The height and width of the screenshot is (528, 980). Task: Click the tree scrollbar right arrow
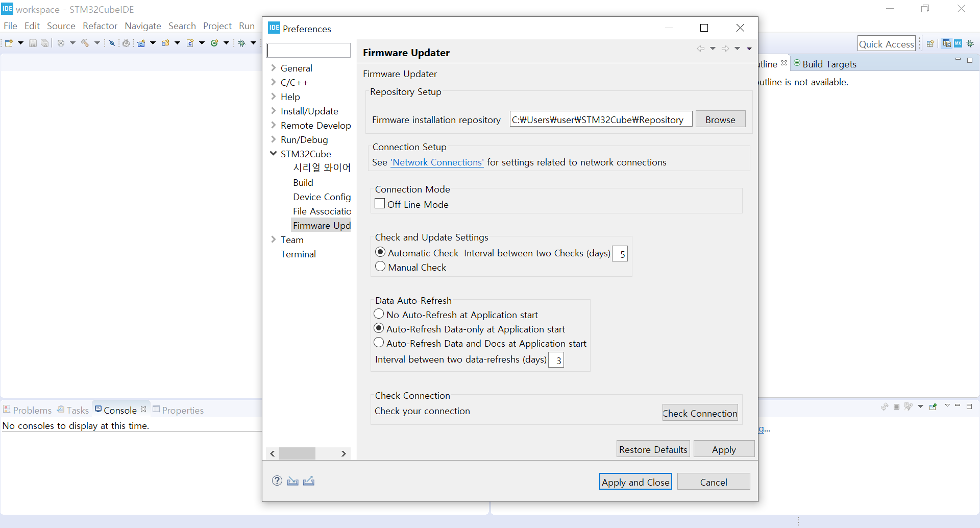click(344, 453)
